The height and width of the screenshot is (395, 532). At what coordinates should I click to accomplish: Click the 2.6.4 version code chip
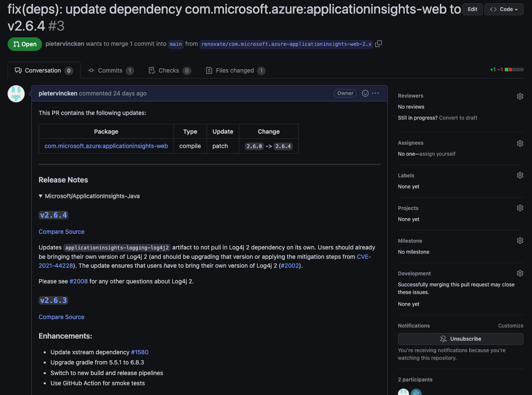pos(283,146)
